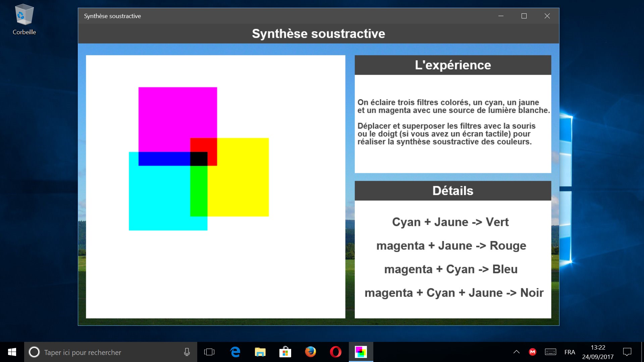Open the Action Center notifications icon
The height and width of the screenshot is (362, 644).
tap(627, 352)
